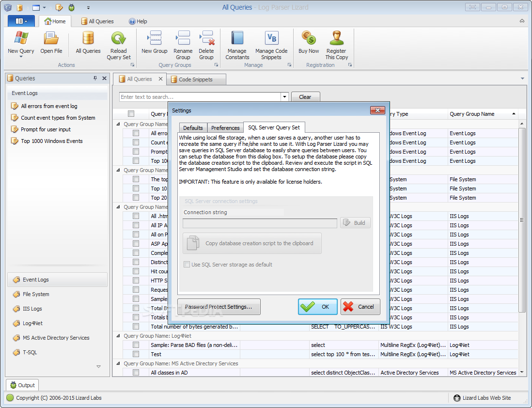This screenshot has height=408, width=532.
Task: Click Register This Copy icon
Action: point(336,38)
